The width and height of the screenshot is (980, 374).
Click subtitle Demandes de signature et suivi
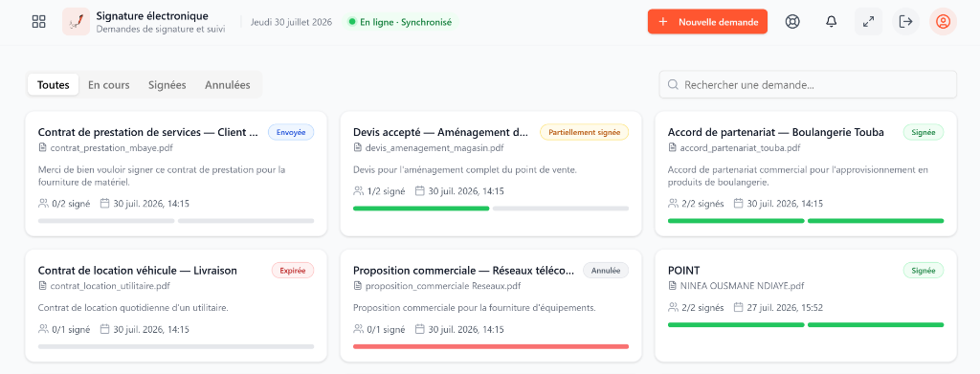click(160, 29)
